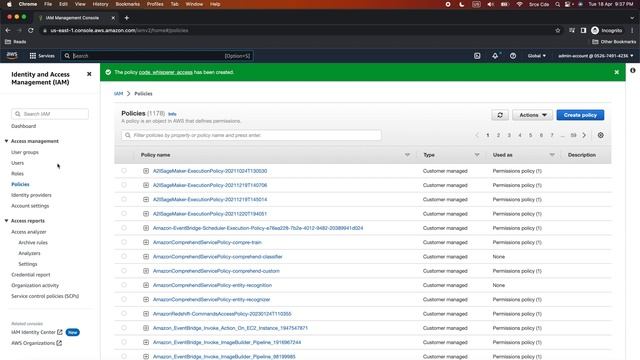Select radio for Amazon-EventBridge-Scheduler-Execution-Policy row
This screenshot has width=640, height=360.
coord(124,228)
